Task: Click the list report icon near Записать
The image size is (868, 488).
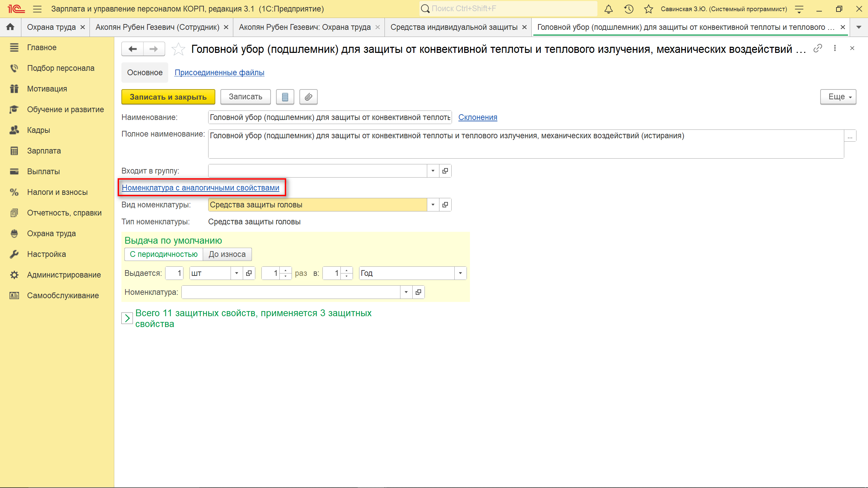Action: pyautogui.click(x=285, y=97)
